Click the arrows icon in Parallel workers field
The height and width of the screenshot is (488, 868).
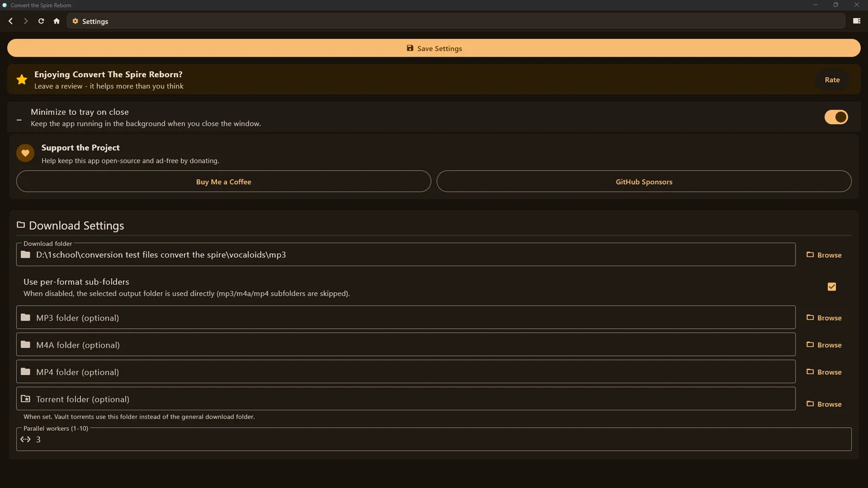click(25, 439)
